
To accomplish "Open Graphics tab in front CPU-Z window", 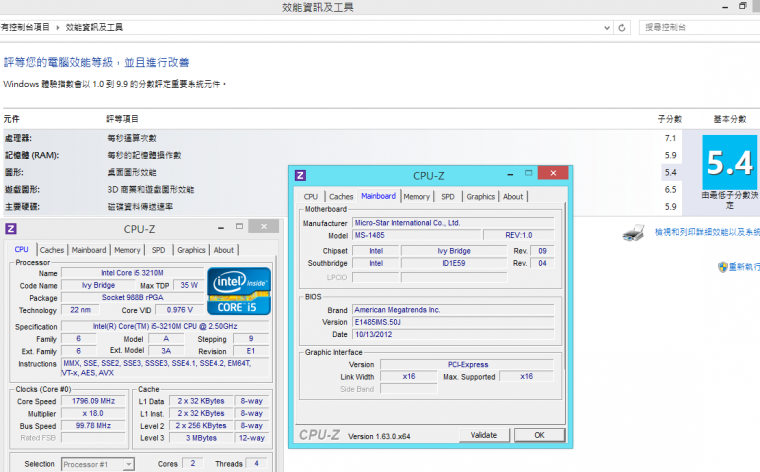I will (481, 197).
